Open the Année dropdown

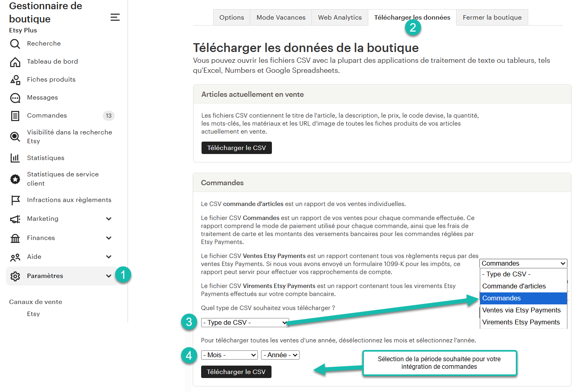click(x=280, y=355)
